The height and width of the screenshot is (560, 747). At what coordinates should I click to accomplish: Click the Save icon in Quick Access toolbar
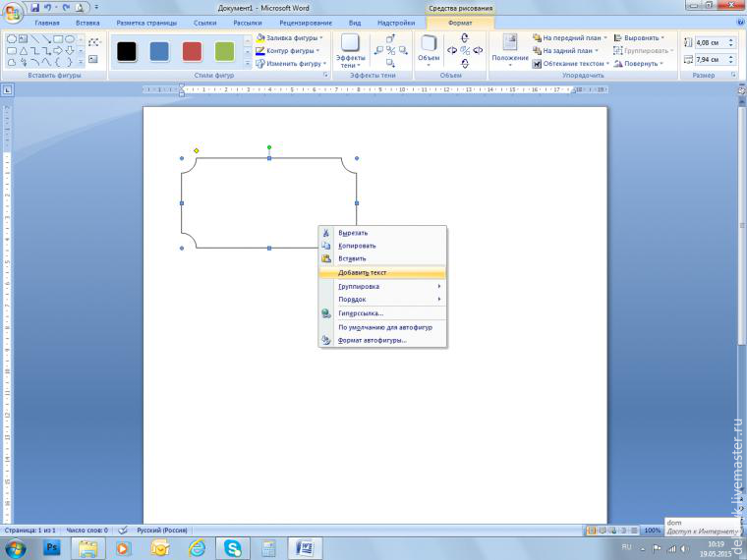pos(33,7)
